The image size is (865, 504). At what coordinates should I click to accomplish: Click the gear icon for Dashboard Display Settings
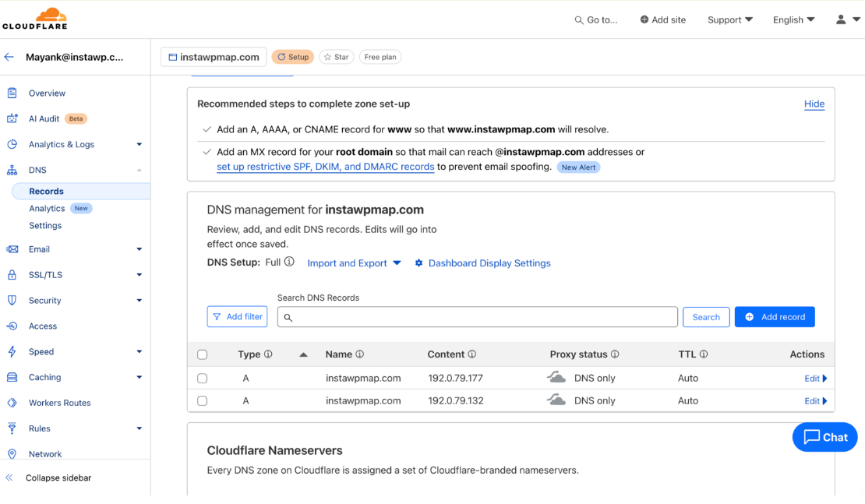419,263
